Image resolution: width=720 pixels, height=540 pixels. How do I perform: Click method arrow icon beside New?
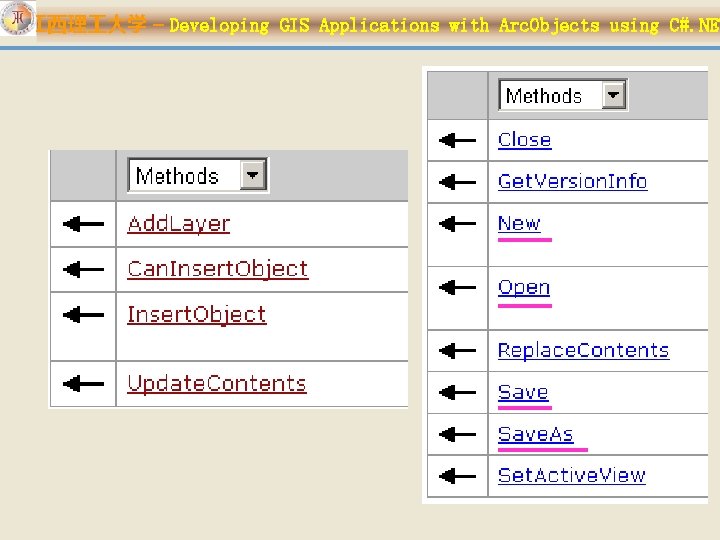point(457,224)
